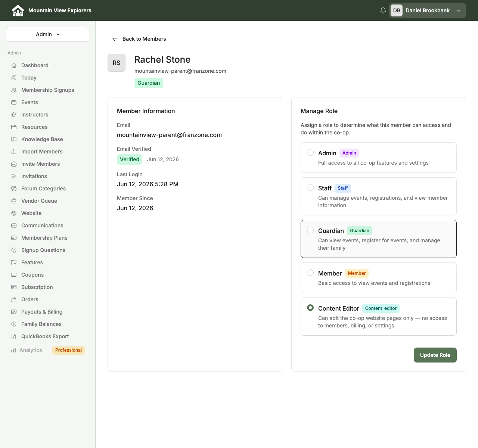Screen dimensions: 478x448
Task: Click the Manage Role heading
Action: pyautogui.click(x=319, y=111)
